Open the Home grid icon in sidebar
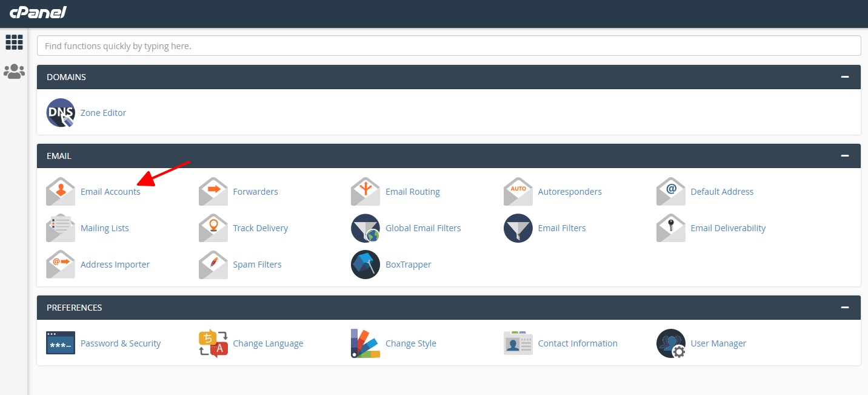The height and width of the screenshot is (395, 868). (x=14, y=42)
